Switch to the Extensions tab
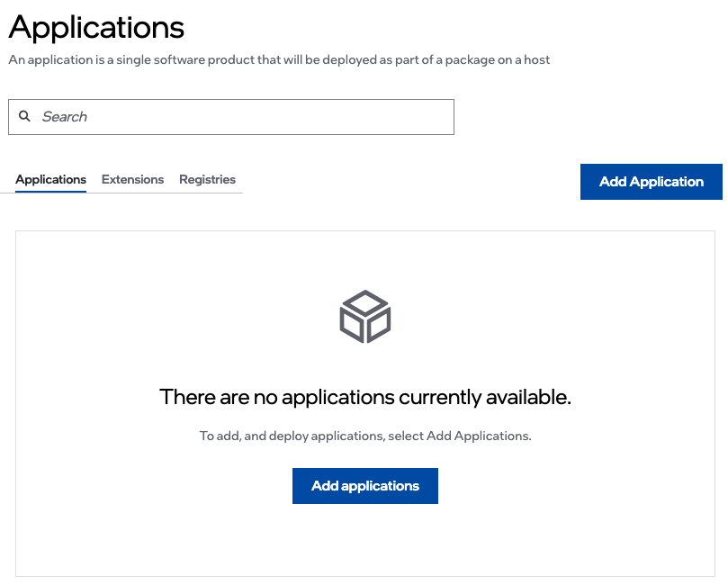728x585 pixels. pos(132,179)
